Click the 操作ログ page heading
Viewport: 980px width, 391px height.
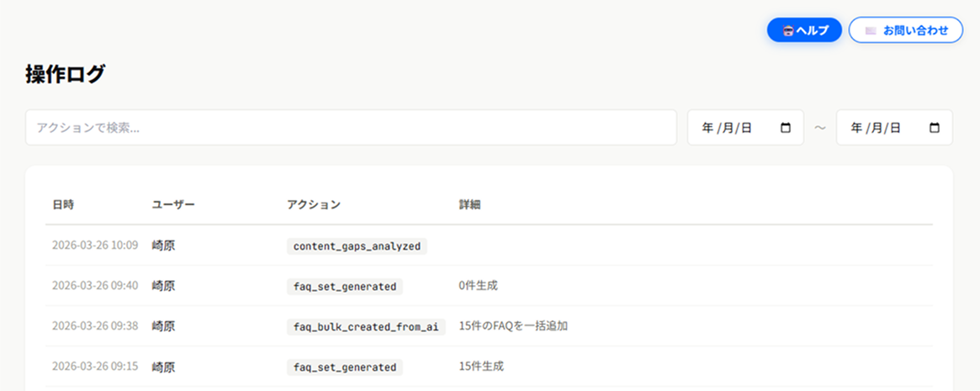66,74
